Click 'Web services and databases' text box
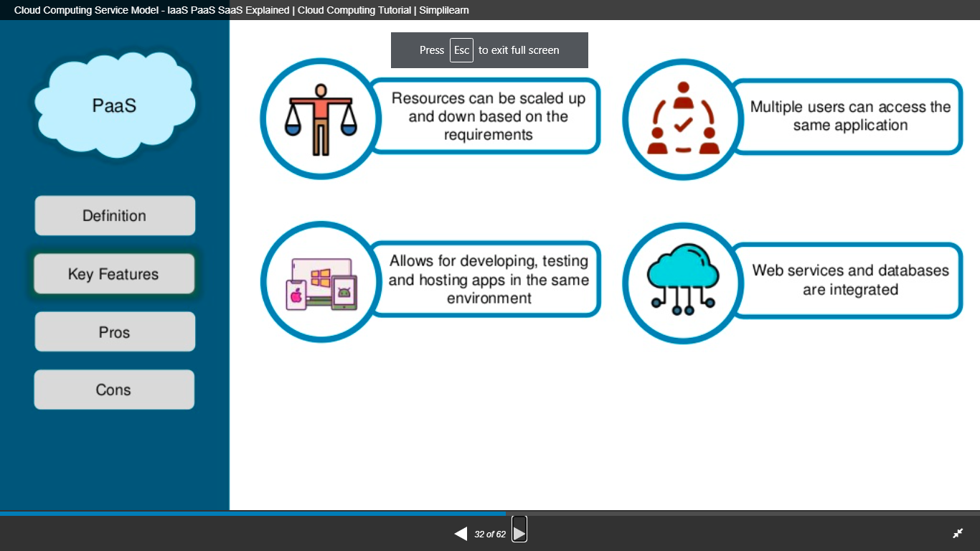Viewport: 980px width, 551px height. coord(848,280)
